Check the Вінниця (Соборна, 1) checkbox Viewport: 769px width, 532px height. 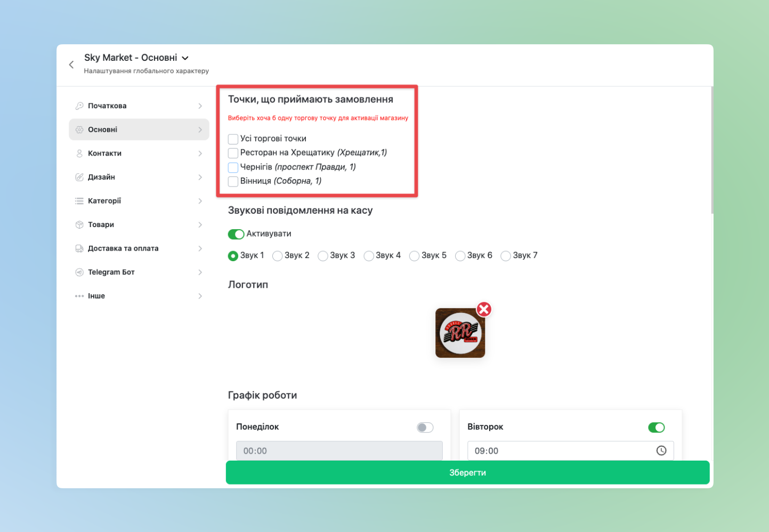233,181
